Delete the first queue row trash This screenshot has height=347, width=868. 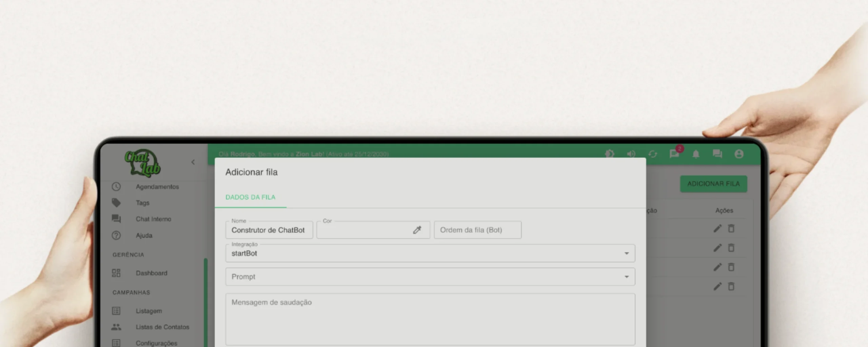pos(731,229)
